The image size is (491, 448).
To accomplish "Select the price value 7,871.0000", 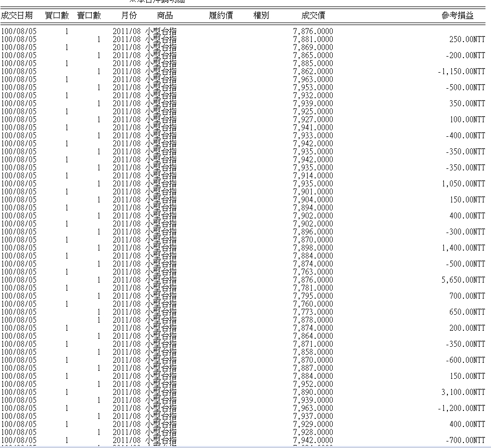I will click(x=313, y=344).
